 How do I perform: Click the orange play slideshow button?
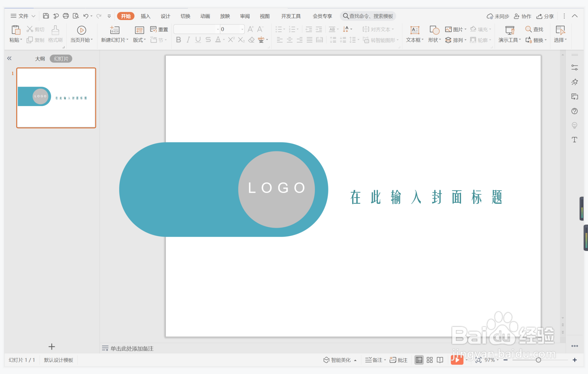tap(456, 360)
